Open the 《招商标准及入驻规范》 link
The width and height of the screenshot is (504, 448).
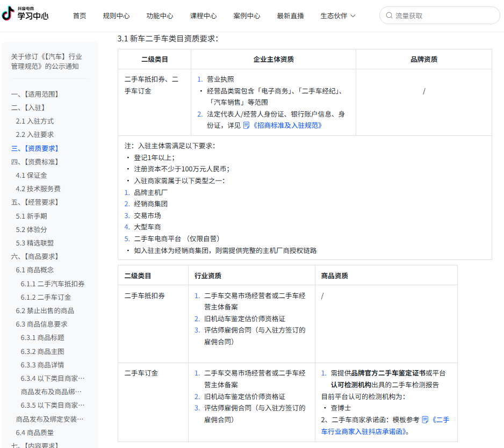(287, 126)
